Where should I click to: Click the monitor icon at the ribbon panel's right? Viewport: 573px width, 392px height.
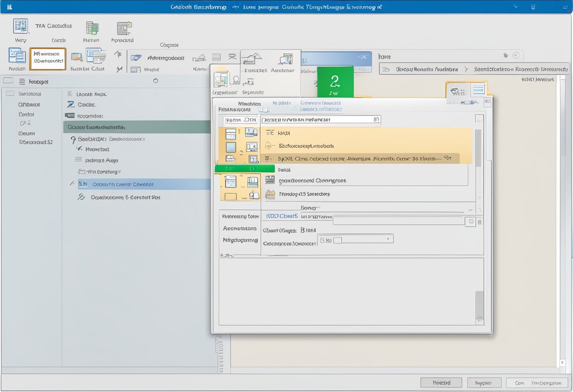click(x=286, y=59)
